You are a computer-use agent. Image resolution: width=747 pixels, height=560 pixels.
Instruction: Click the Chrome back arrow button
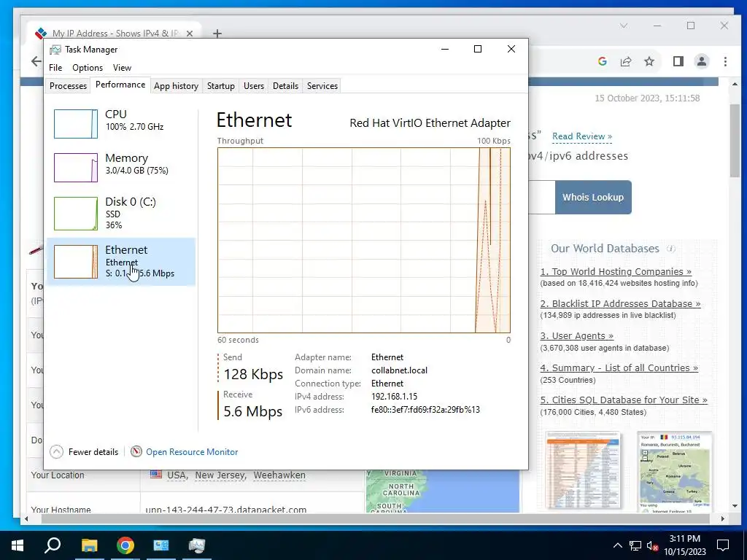coord(36,61)
